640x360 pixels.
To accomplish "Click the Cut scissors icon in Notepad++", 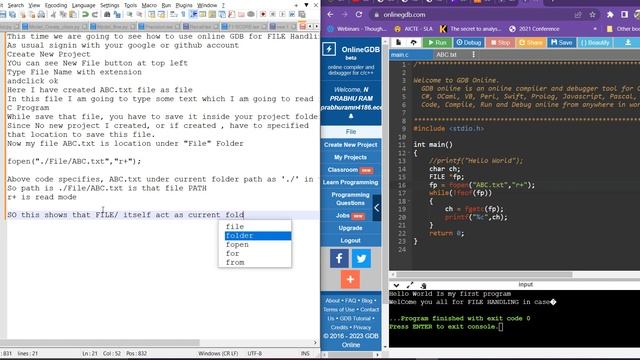I will tap(53, 14).
